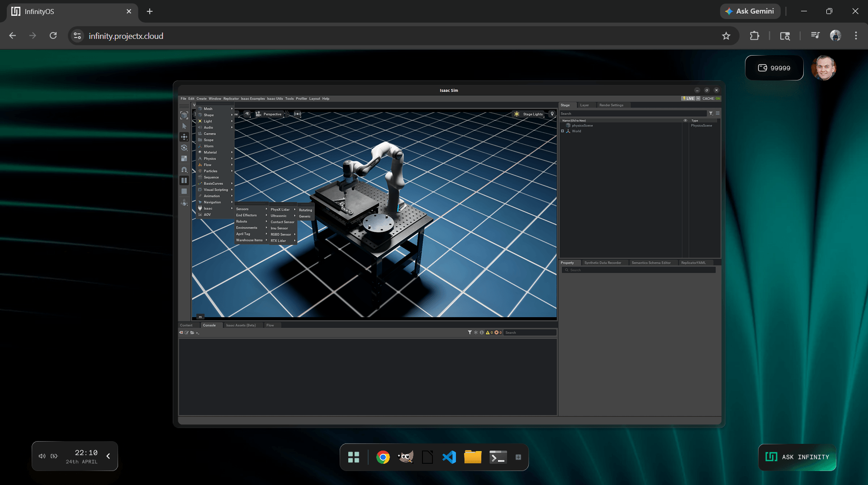Open Stage panel options hamburger menu
This screenshot has width=868, height=485.
click(x=717, y=113)
